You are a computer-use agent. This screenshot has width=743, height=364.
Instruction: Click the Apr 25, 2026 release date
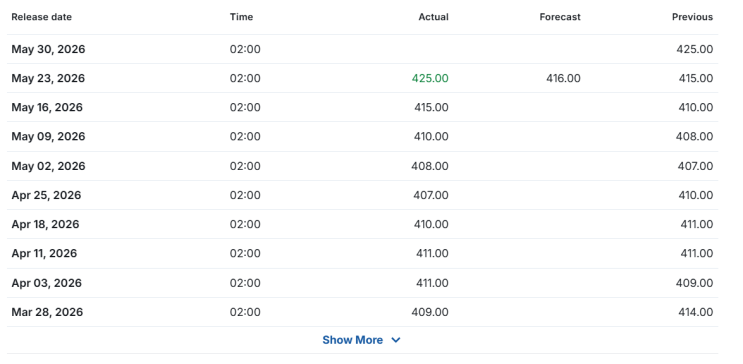tap(46, 195)
